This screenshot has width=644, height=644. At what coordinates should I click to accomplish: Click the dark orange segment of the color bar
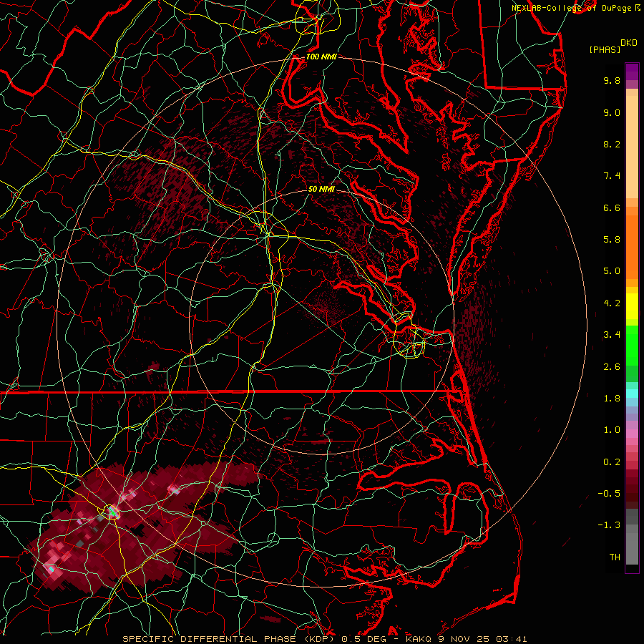coord(632,246)
